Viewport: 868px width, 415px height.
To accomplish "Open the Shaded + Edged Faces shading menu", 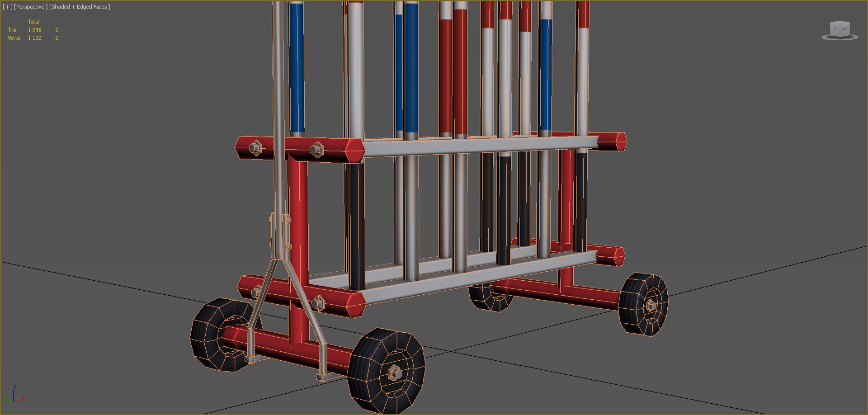I will 80,7.
